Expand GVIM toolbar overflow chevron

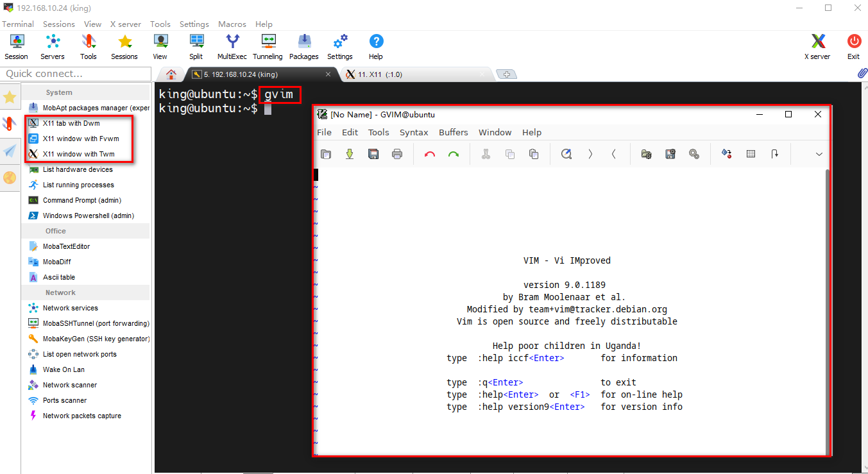pos(819,154)
